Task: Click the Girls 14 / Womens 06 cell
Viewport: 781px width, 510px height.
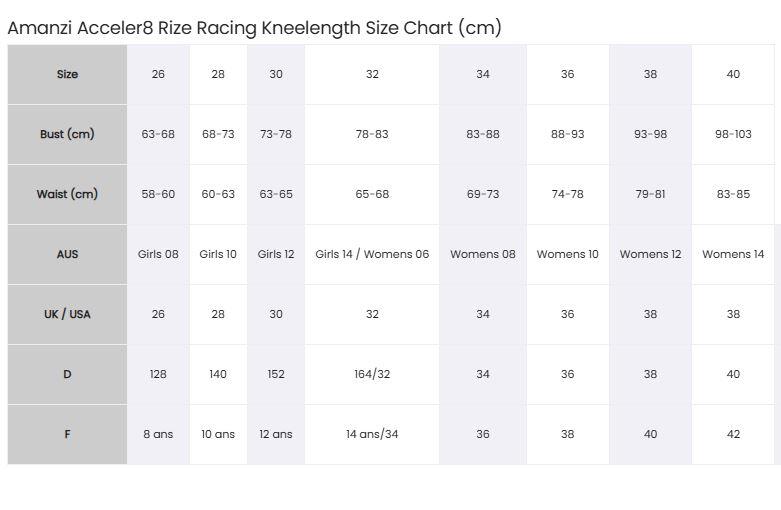Action: [372, 255]
